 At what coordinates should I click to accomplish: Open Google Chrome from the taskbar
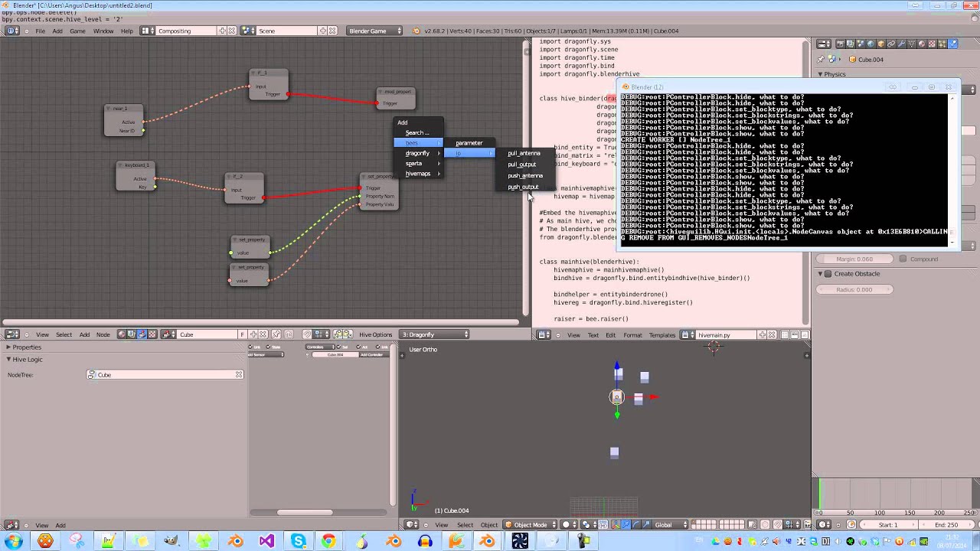(328, 541)
